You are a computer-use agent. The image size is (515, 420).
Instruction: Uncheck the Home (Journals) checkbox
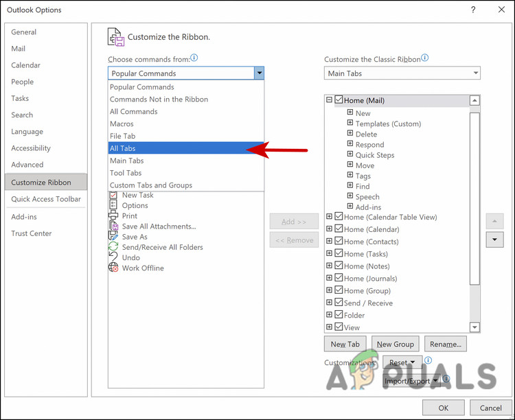(339, 278)
